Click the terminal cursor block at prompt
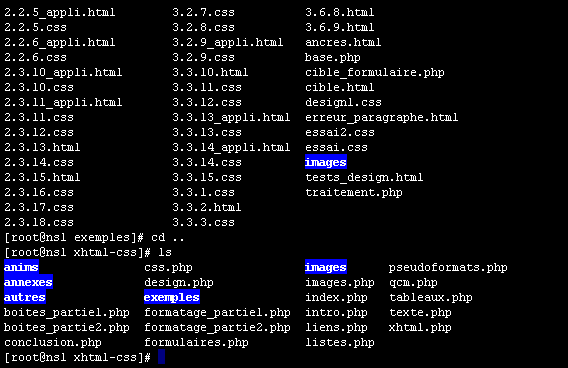Viewport: 568px width, 368px height. click(162, 357)
